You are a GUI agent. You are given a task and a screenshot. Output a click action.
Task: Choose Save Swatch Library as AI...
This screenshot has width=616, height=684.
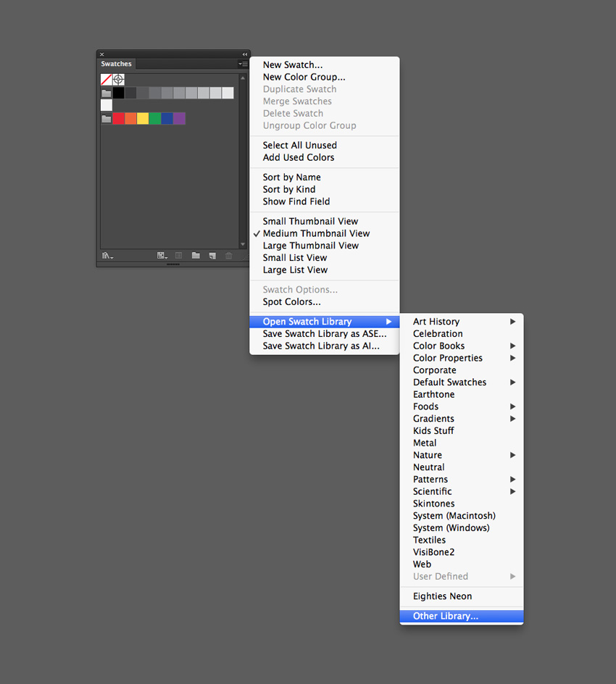click(324, 346)
